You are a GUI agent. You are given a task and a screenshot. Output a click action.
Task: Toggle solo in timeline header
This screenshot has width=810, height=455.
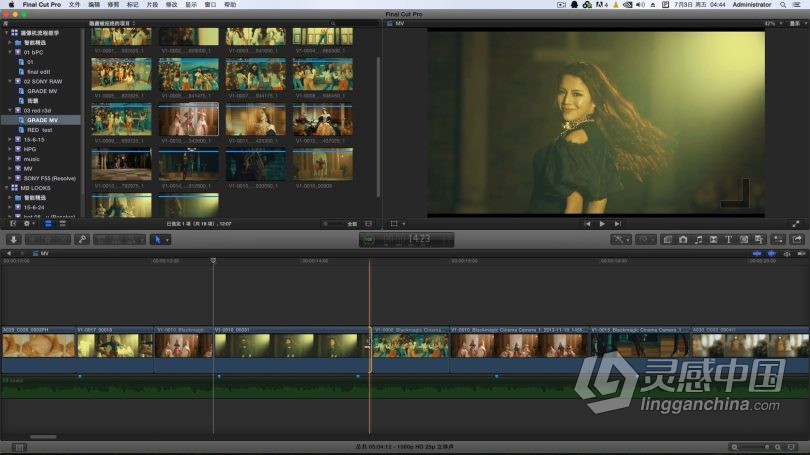click(787, 254)
